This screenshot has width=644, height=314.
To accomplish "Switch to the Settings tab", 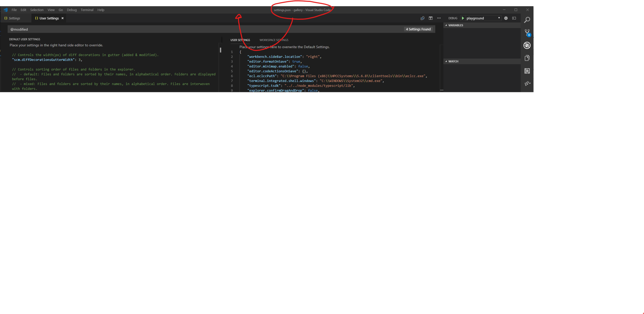I will [14, 18].
